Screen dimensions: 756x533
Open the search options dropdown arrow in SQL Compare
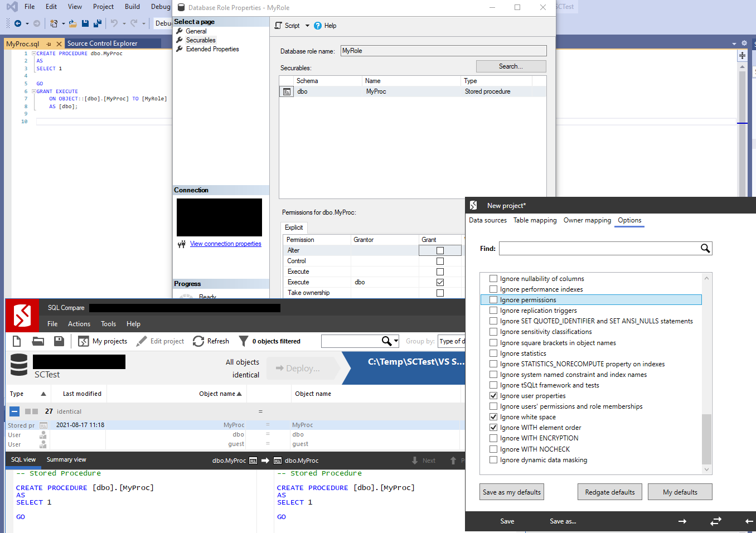(396, 341)
